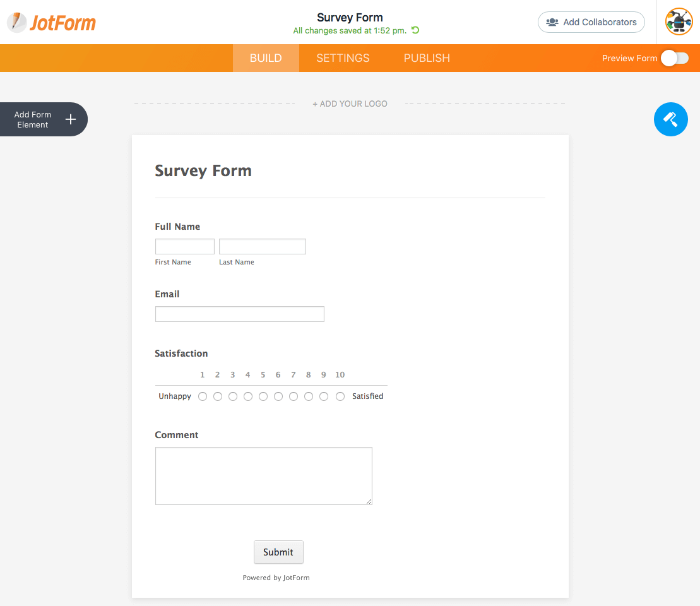This screenshot has height=606, width=700.
Task: Click the First Name sublabel
Action: pyautogui.click(x=173, y=262)
